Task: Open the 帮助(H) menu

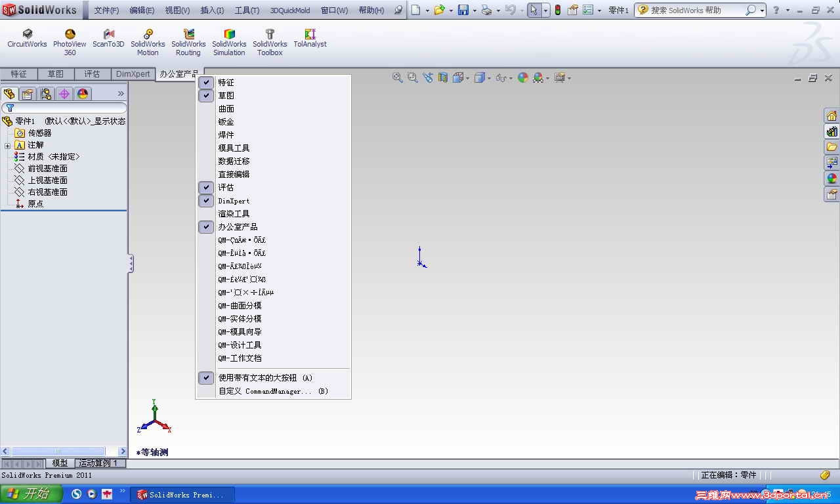Action: tap(371, 10)
